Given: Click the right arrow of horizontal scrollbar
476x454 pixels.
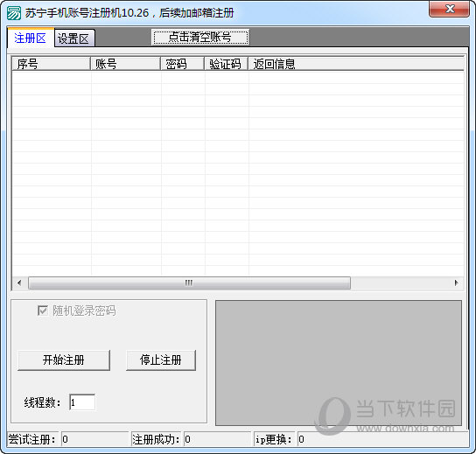Looking at the screenshot, I should click(x=456, y=283).
